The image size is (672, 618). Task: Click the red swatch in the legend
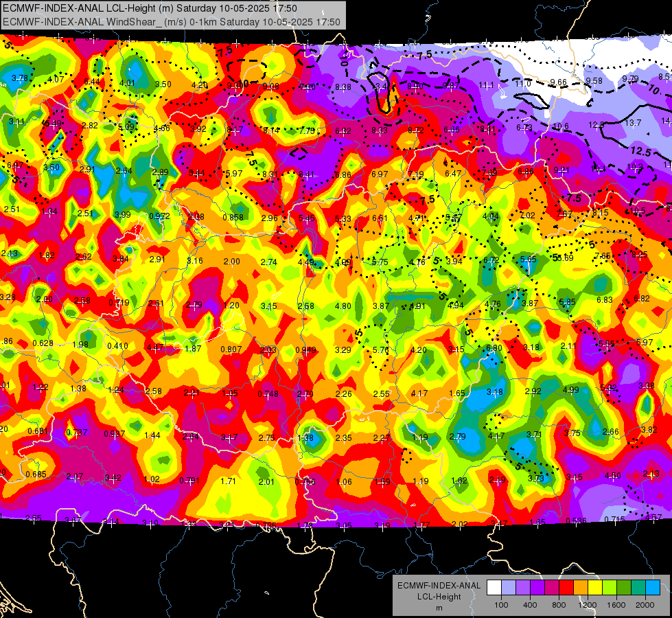(x=566, y=588)
